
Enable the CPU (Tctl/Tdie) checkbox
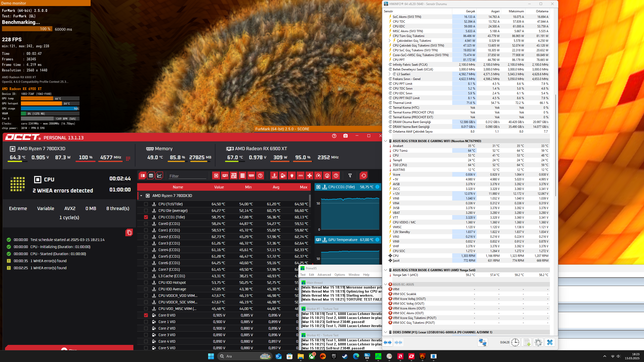[146, 204]
